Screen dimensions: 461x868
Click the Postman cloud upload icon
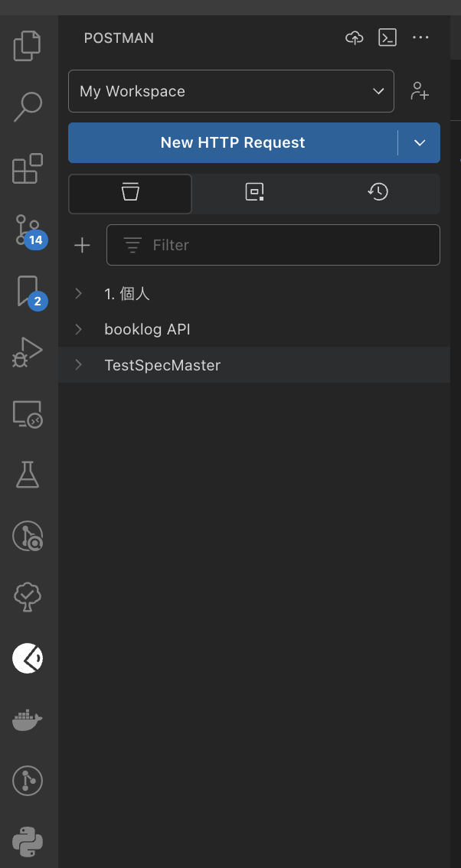tap(354, 38)
